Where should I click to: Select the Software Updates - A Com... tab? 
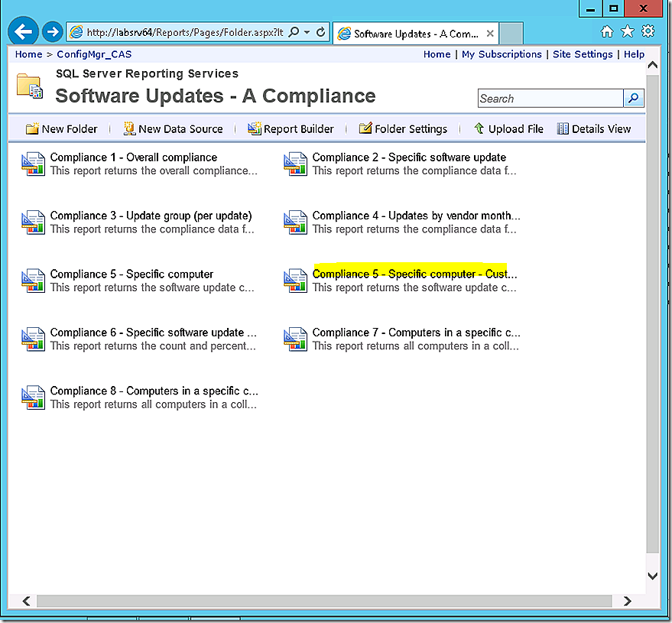click(416, 34)
